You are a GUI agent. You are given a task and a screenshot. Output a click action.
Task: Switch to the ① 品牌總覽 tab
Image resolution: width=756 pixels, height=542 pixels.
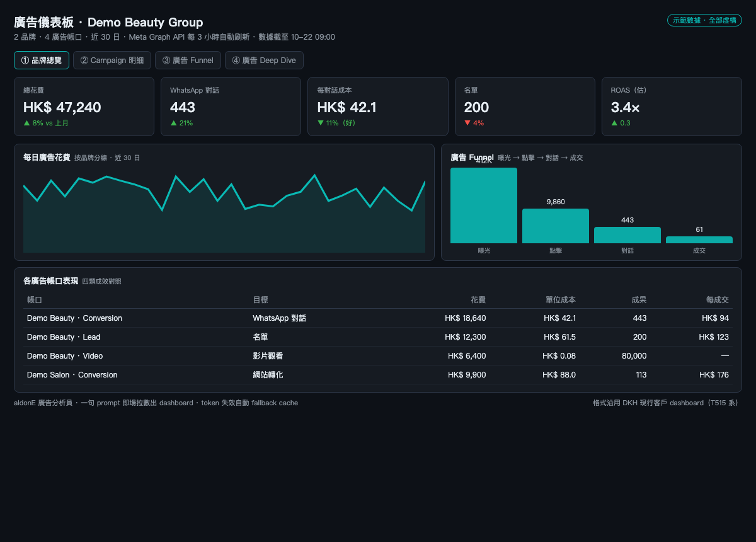coord(42,61)
